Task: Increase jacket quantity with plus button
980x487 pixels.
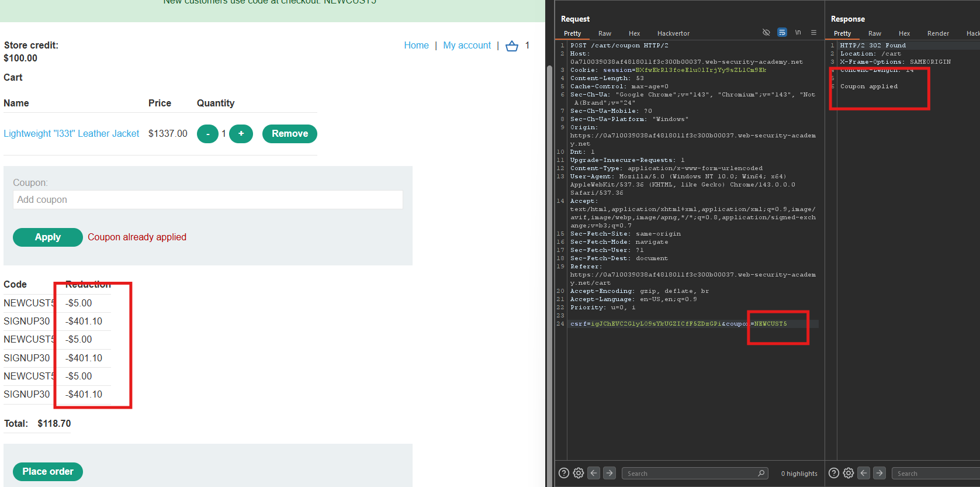Action: click(x=241, y=134)
